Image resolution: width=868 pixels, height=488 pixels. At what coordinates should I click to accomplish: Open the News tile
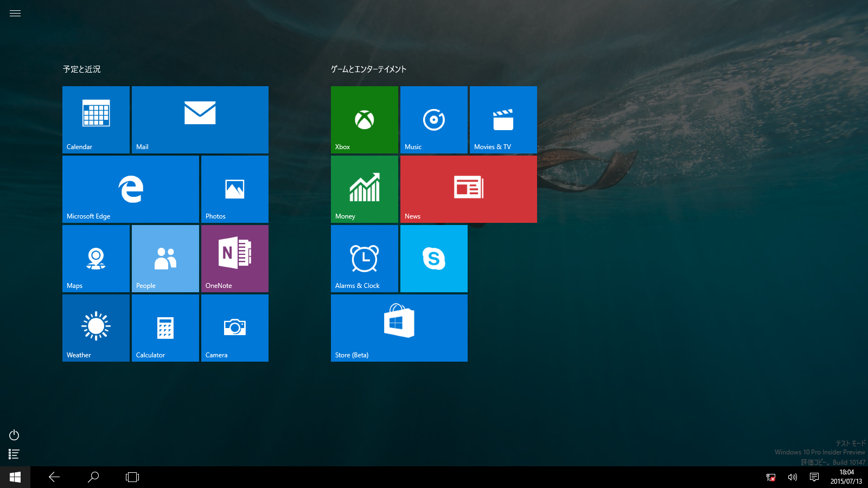point(469,189)
